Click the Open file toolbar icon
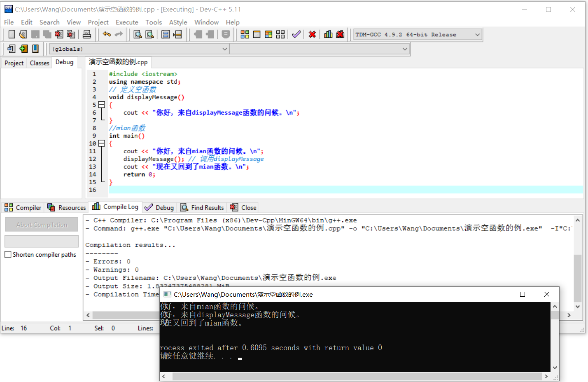588x382 pixels. point(23,35)
